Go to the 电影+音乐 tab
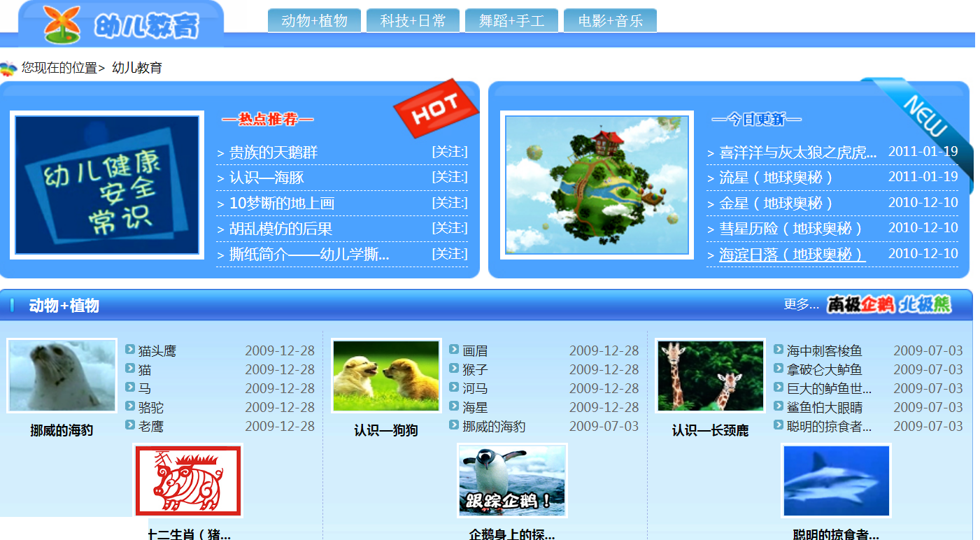The height and width of the screenshot is (540, 980). point(610,21)
